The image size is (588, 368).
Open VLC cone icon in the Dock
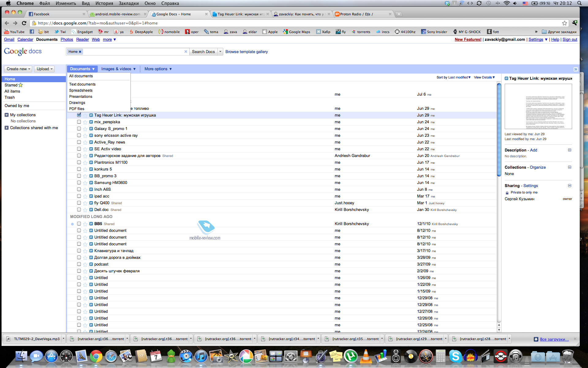(x=366, y=356)
